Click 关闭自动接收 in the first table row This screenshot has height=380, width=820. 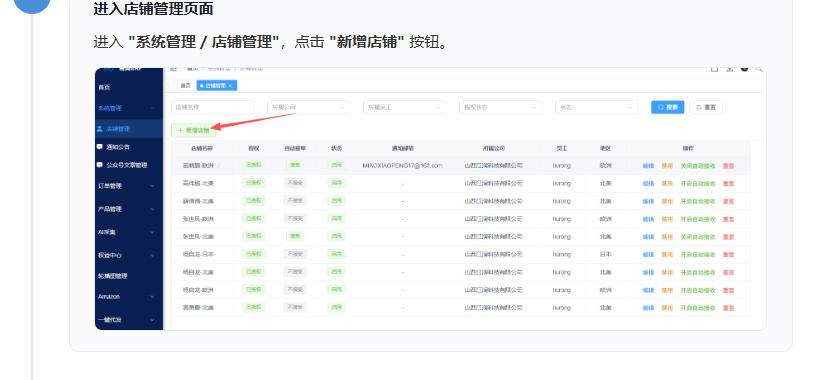point(698,166)
